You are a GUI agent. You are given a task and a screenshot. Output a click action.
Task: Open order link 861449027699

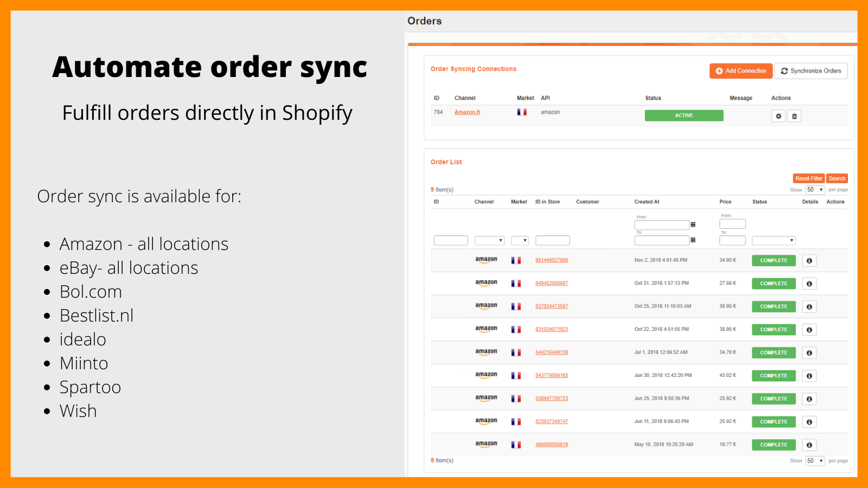[x=552, y=260]
